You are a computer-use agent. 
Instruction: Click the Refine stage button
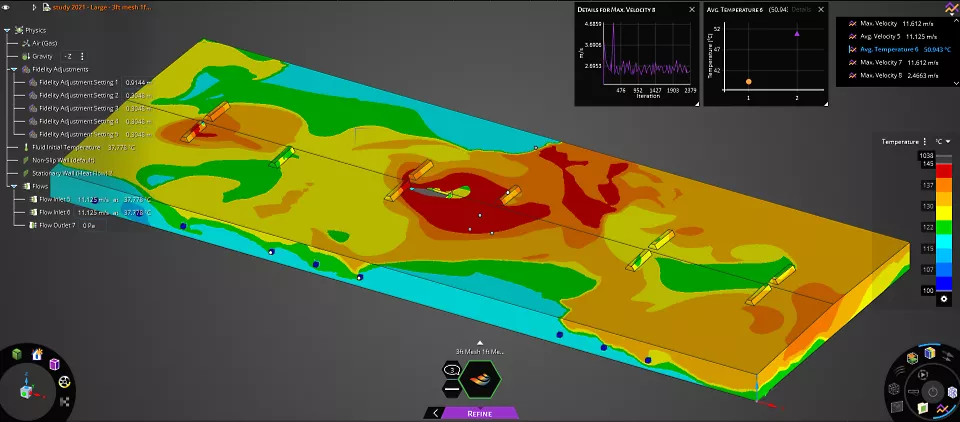click(x=479, y=413)
